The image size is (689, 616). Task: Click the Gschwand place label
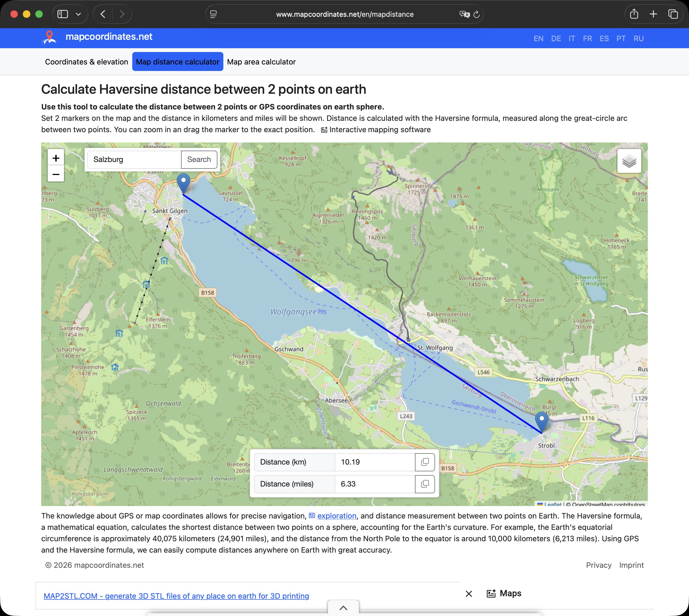pyautogui.click(x=289, y=349)
